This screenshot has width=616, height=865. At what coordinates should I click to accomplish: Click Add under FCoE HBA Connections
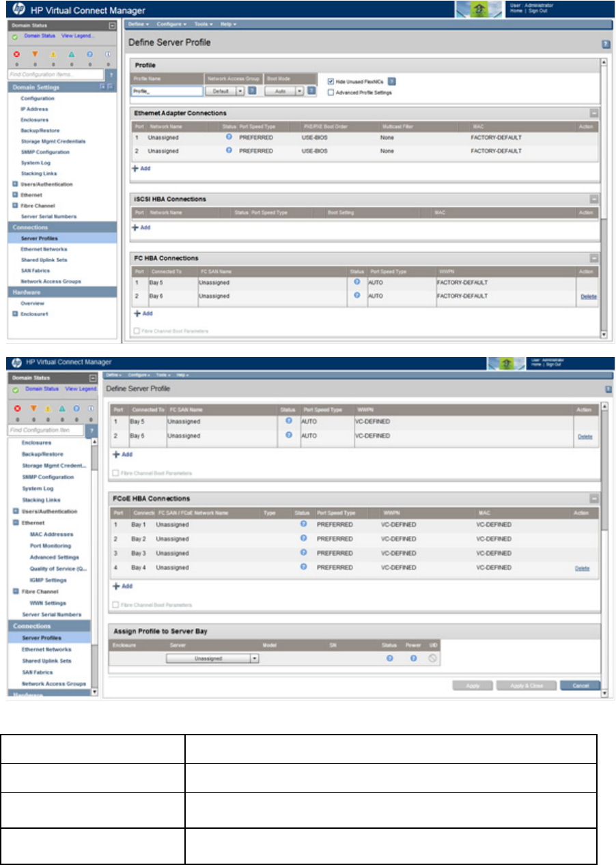point(123,586)
